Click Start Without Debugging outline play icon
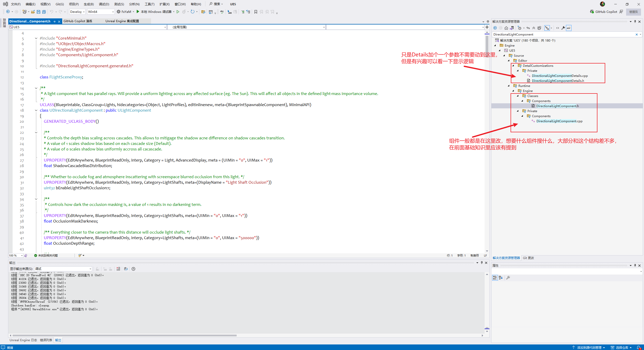 click(x=178, y=12)
